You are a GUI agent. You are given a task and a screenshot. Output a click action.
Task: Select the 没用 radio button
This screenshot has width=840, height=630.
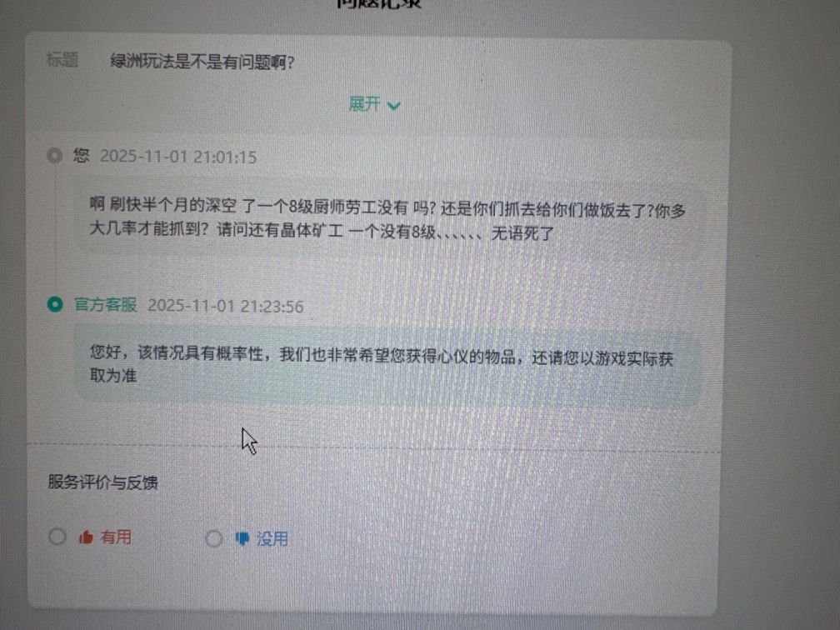point(213,538)
